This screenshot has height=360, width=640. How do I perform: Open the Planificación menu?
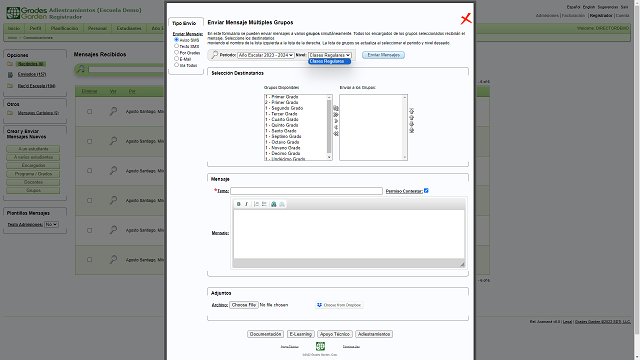[x=64, y=29]
